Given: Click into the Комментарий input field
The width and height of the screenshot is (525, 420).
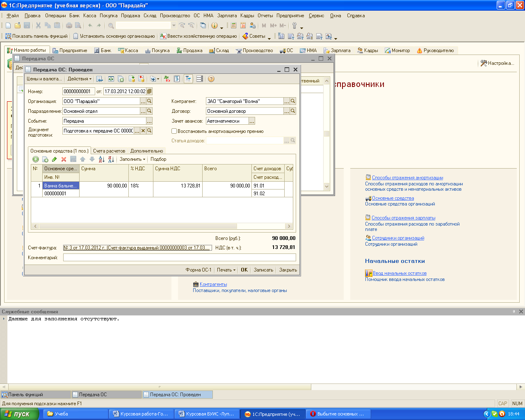Looking at the screenshot, I should point(179,258).
